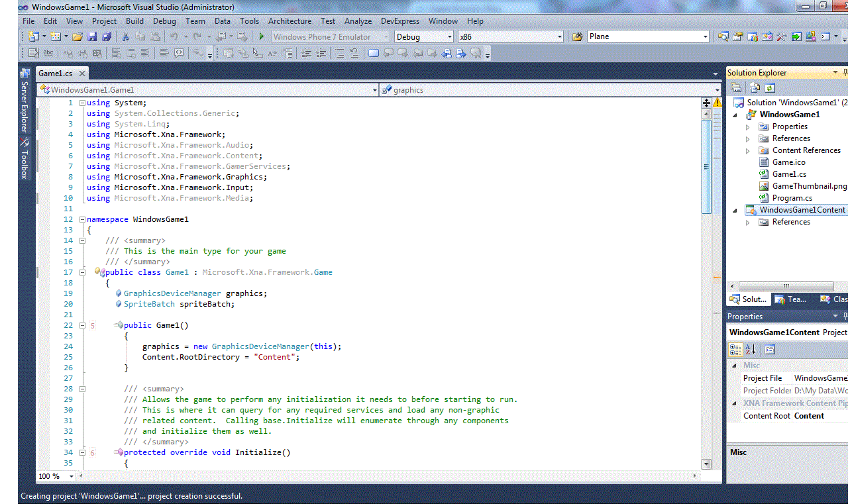Start debugging with the green play button
This screenshot has width=850, height=504.
click(262, 36)
